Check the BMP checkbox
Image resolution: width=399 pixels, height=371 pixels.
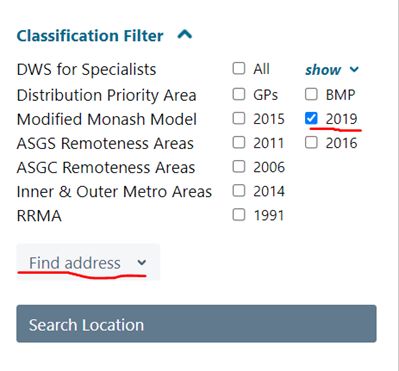point(311,94)
